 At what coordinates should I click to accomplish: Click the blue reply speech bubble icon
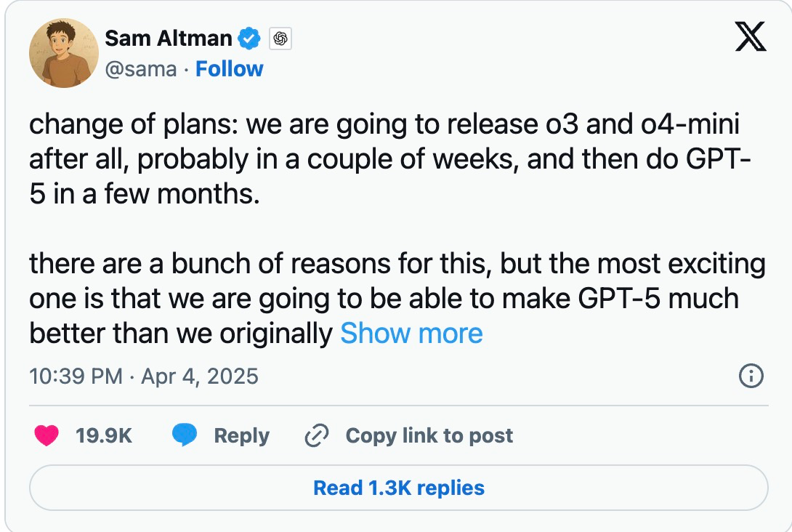185,435
